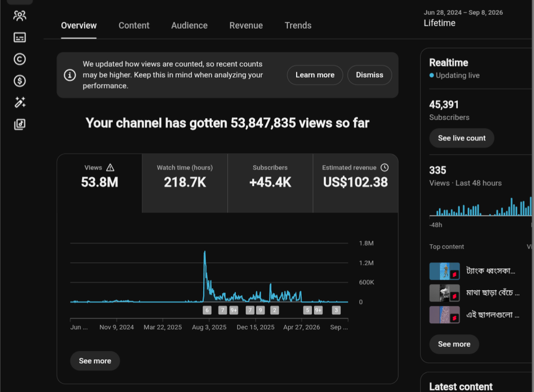
Task: Dismiss the views counting notice
Action: point(369,75)
